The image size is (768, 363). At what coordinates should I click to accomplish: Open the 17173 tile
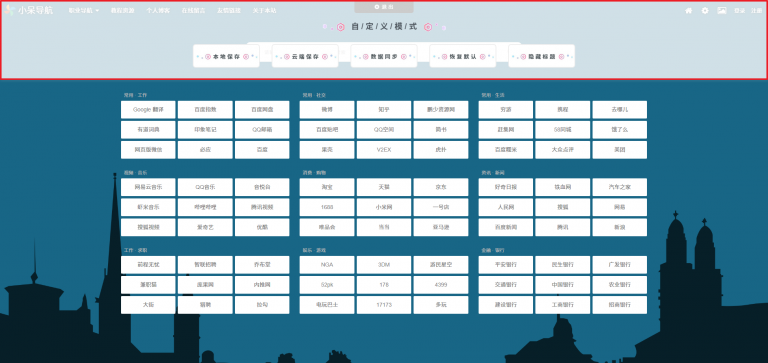click(x=384, y=305)
